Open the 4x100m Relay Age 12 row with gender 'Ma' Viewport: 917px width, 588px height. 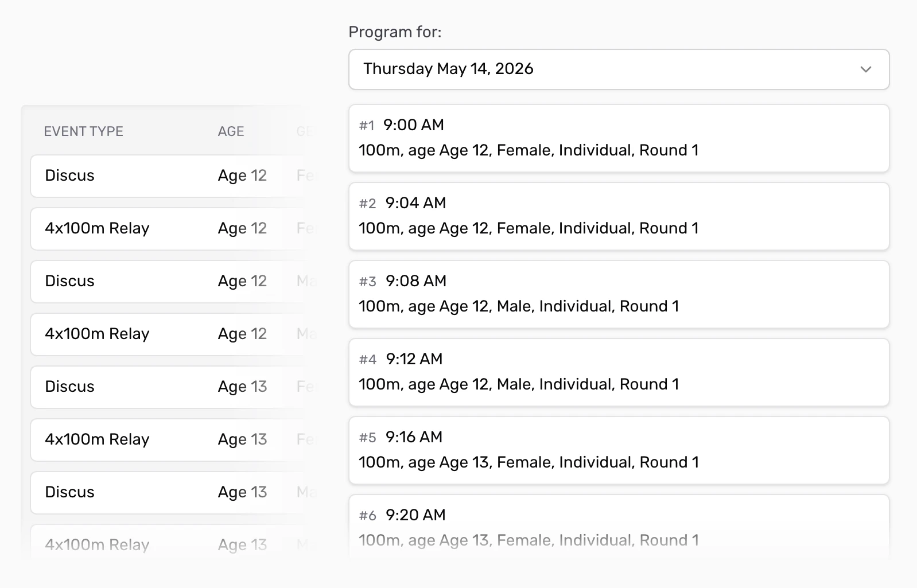(x=173, y=334)
